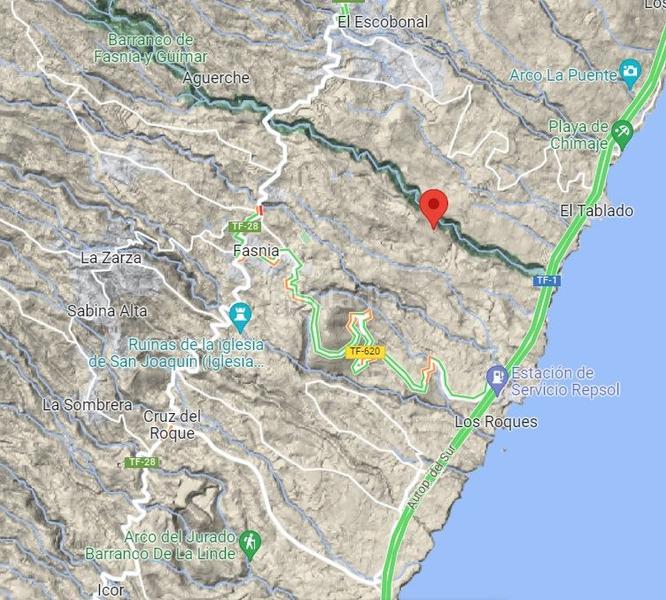Click the red location pin marker
The image size is (666, 600).
tap(434, 208)
